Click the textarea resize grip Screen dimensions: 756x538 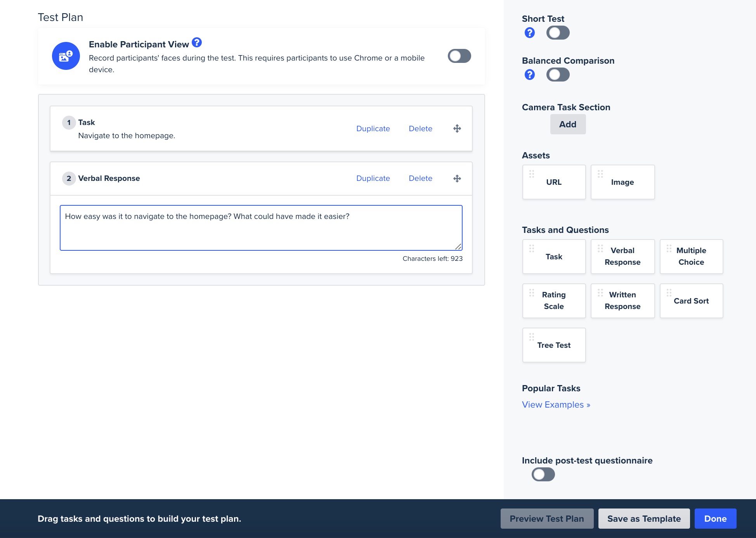458,246
